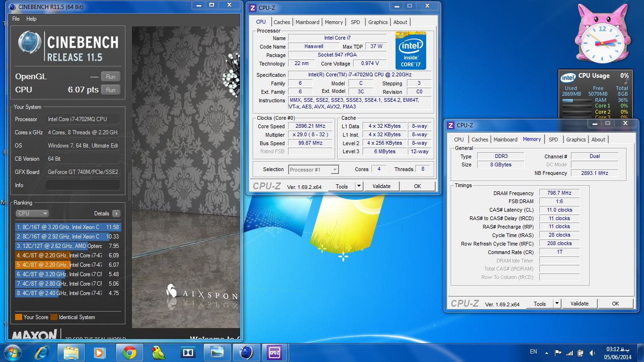Run the OpenGL benchmark
Viewport: 644px width, 362px height.
(x=110, y=76)
